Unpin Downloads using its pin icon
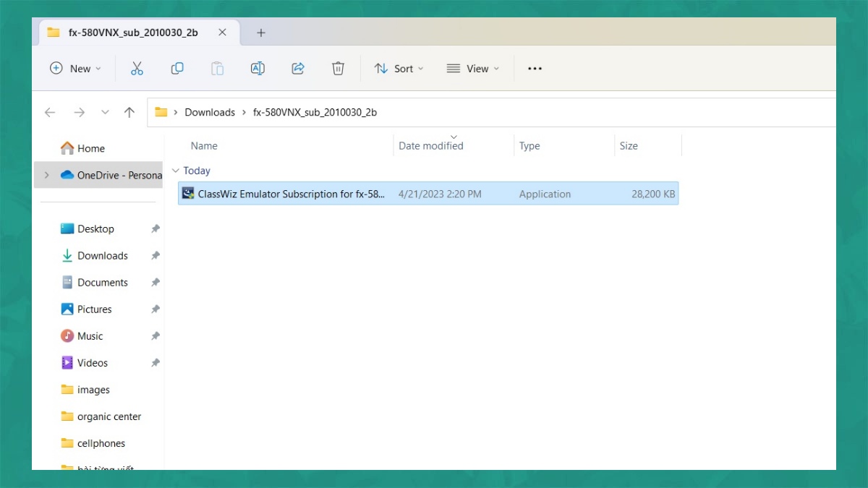This screenshot has height=488, width=868. click(155, 255)
